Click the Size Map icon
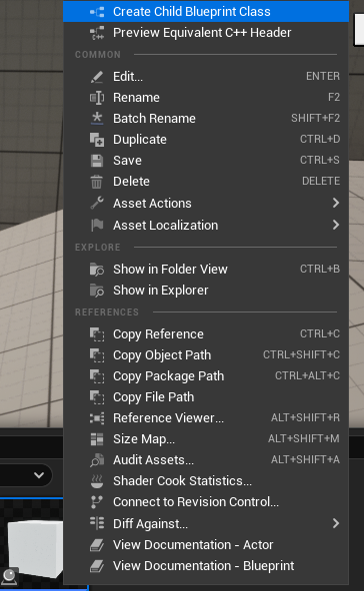Screen dimensions: 364x591 [x=97, y=439]
